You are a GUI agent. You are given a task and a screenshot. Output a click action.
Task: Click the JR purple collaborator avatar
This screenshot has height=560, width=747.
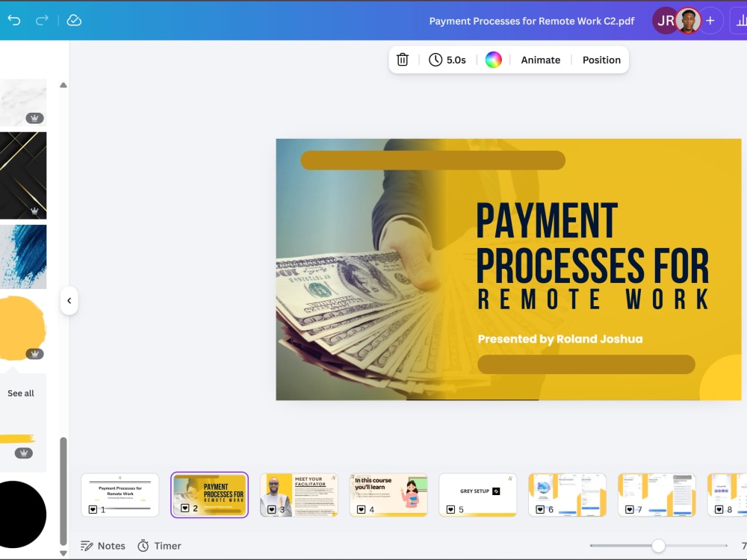[x=663, y=20]
